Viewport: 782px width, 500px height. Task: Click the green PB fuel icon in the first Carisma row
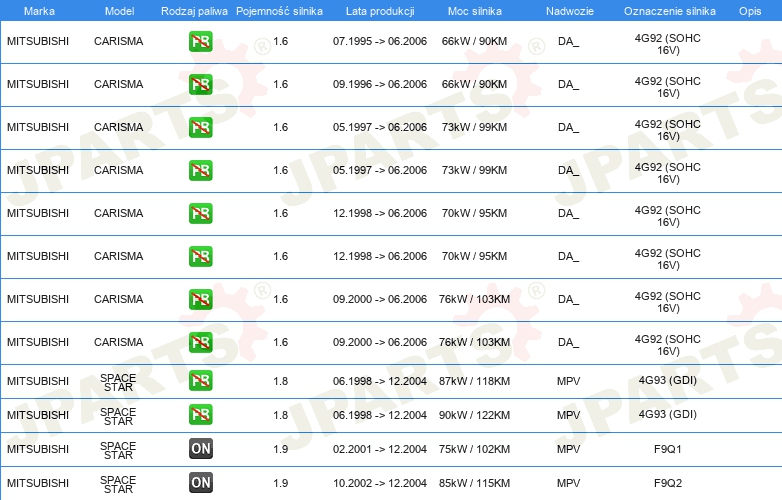[x=200, y=41]
